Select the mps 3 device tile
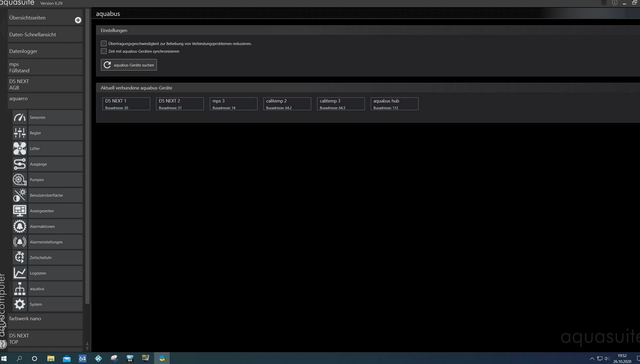 pyautogui.click(x=234, y=104)
